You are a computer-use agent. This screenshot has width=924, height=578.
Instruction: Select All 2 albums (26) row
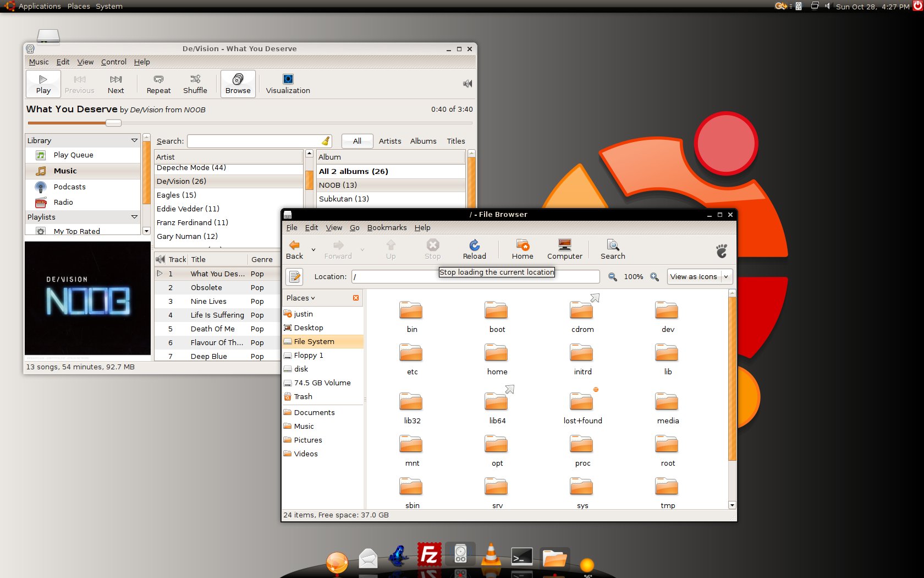point(391,171)
